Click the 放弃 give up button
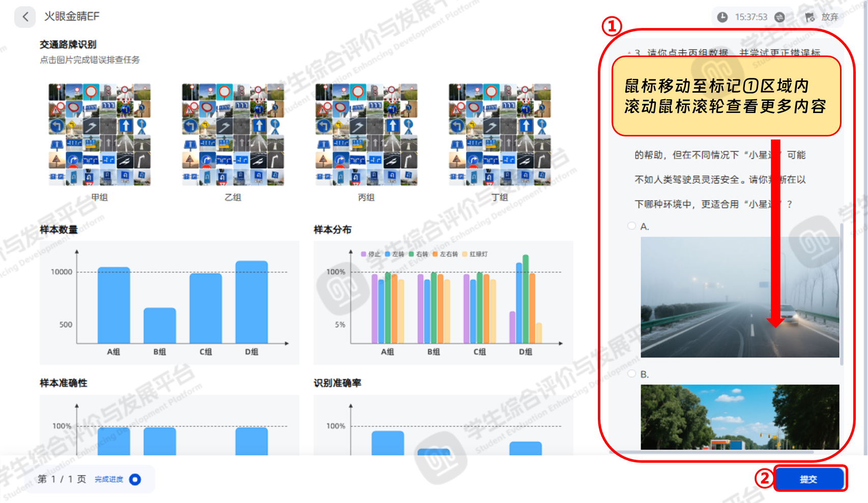868x503 pixels. pyautogui.click(x=829, y=17)
